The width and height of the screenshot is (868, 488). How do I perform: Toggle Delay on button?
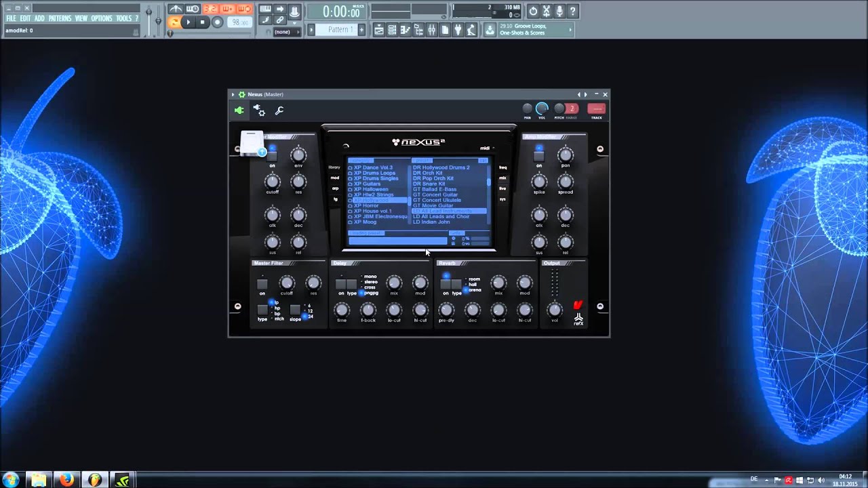[341, 284]
